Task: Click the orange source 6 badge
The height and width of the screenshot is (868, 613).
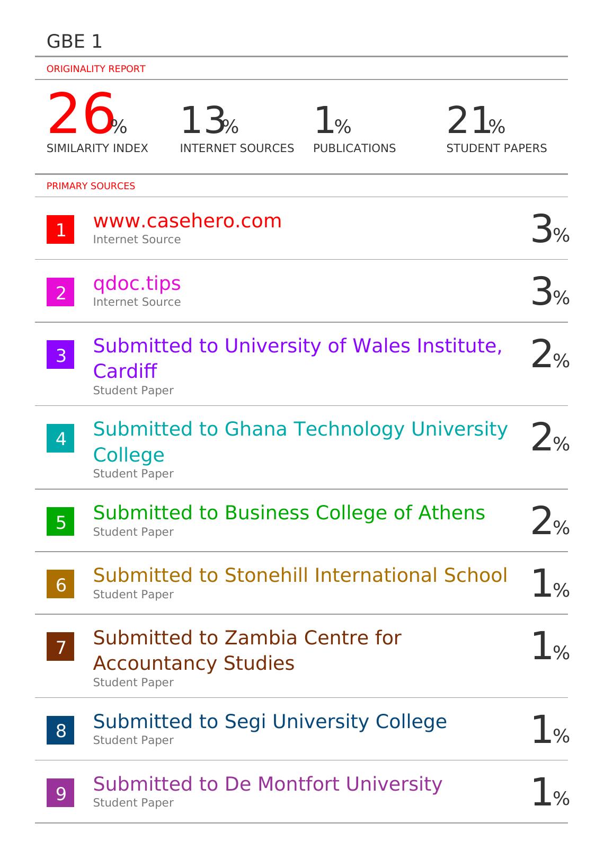Action: [x=60, y=584]
